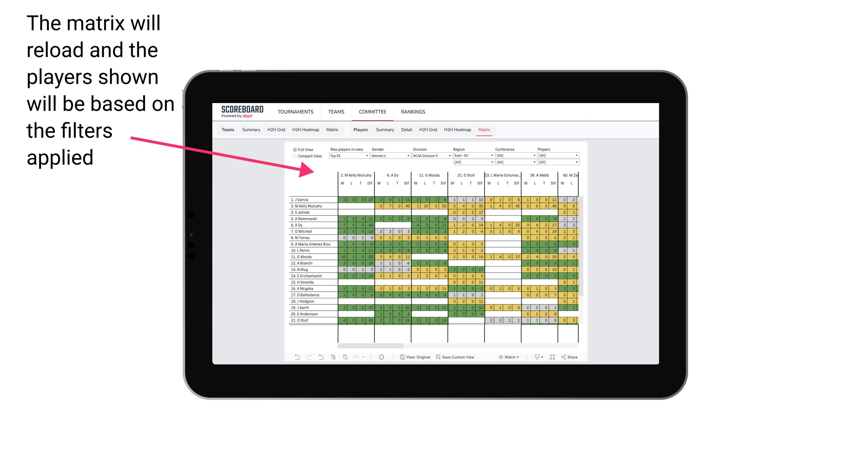Click Save Custom View icon button

[x=437, y=357]
